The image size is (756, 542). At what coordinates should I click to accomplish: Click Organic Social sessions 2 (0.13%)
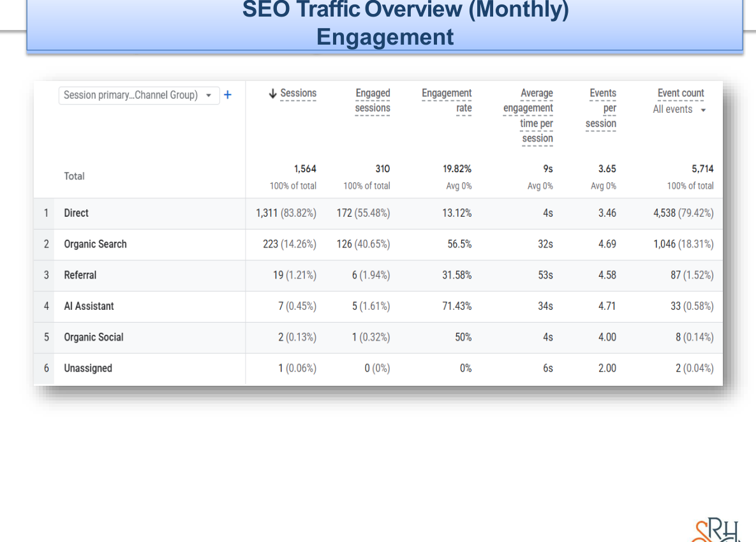[x=297, y=337]
